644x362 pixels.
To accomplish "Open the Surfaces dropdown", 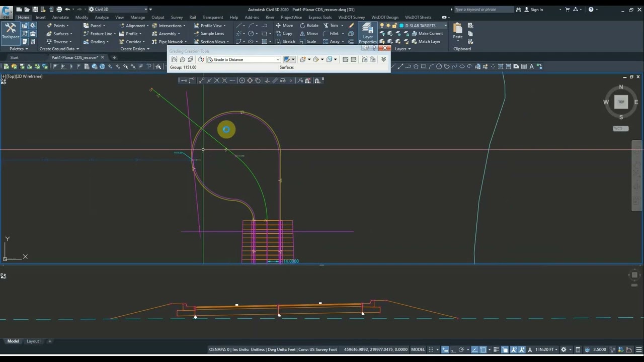I will pos(59,34).
